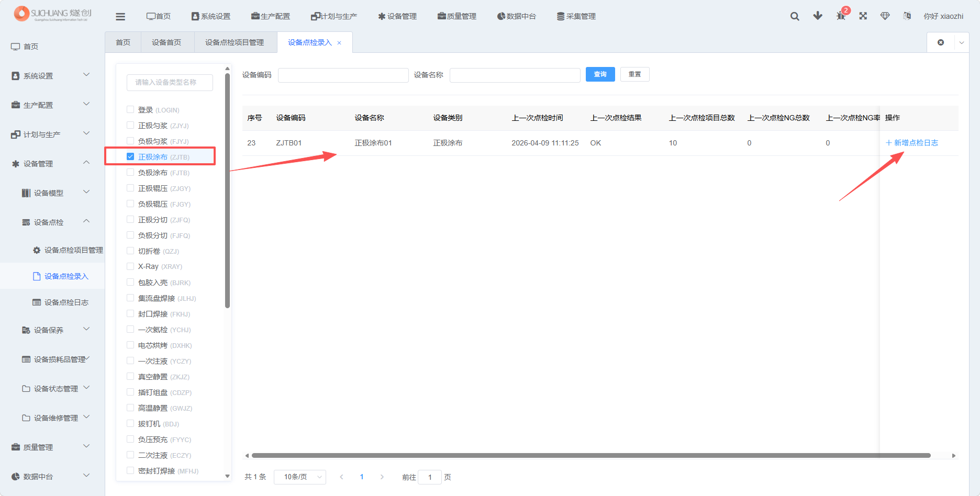Screen dimensions: 980x496
Task: Click the 重置 reset button
Action: (635, 74)
